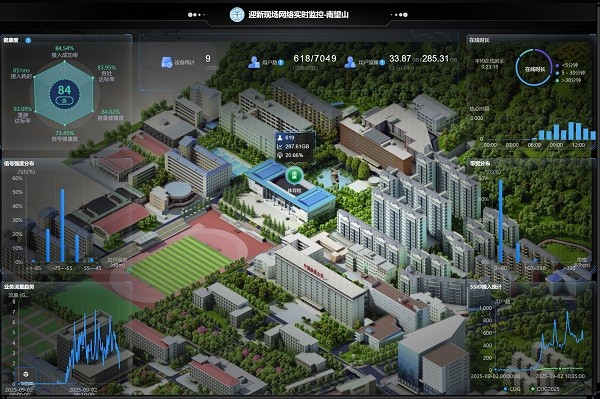Click the building info popup showing 287.61GB
600x399 pixels.
pyautogui.click(x=295, y=147)
